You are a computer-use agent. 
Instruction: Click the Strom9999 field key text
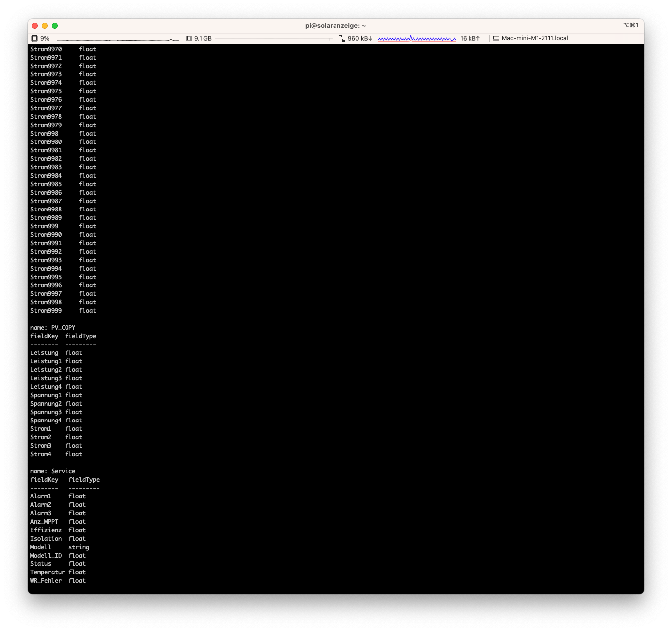pyautogui.click(x=46, y=311)
